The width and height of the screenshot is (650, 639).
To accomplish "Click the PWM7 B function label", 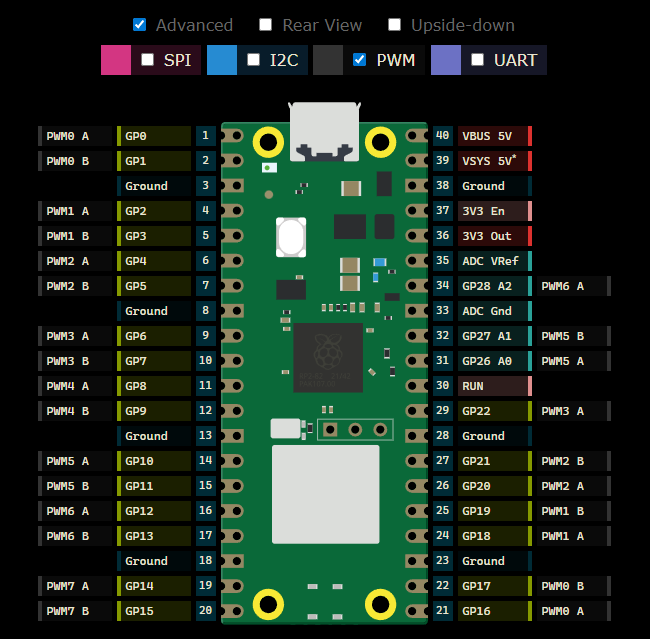I will pos(75,611).
